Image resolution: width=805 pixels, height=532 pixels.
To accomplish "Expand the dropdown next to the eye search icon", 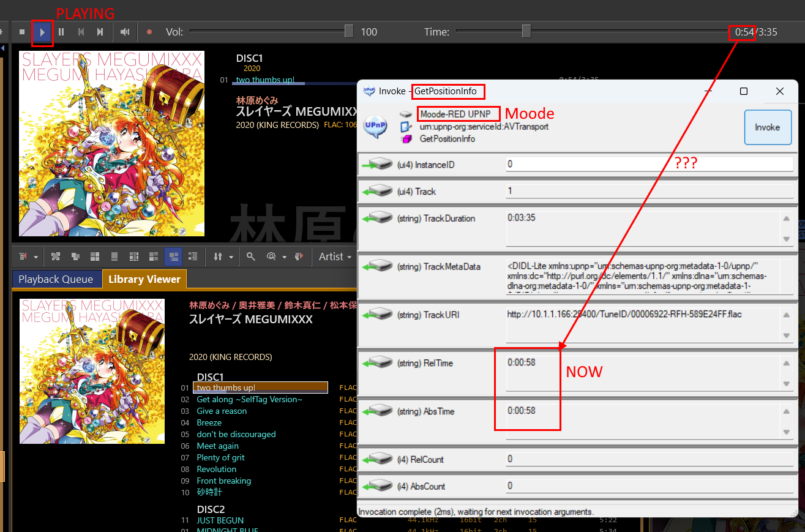I will point(285,257).
